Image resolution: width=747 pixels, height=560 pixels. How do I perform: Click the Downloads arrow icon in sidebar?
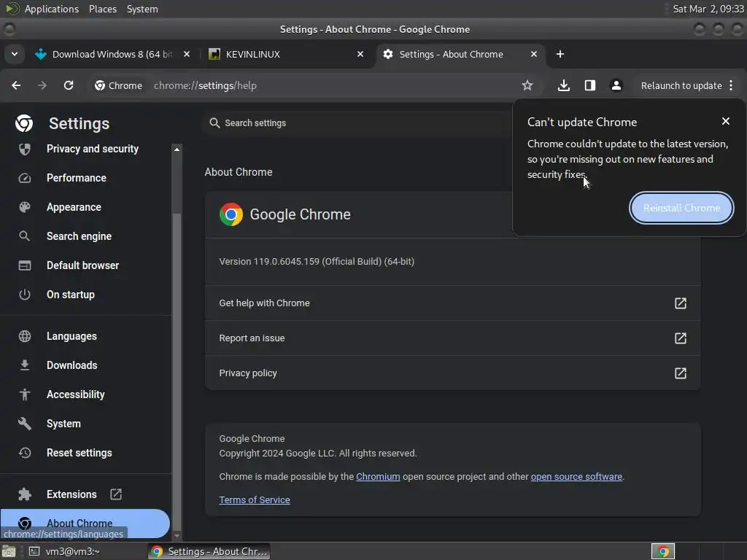coord(24,365)
